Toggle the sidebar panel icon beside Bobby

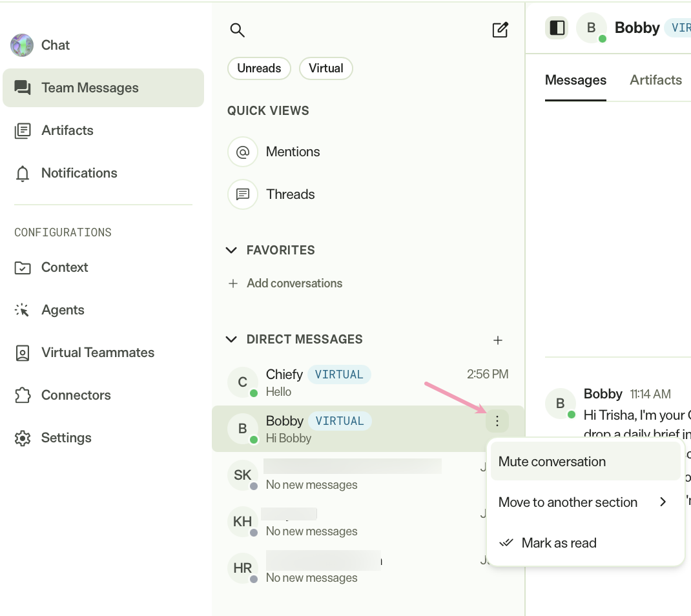coord(557,28)
